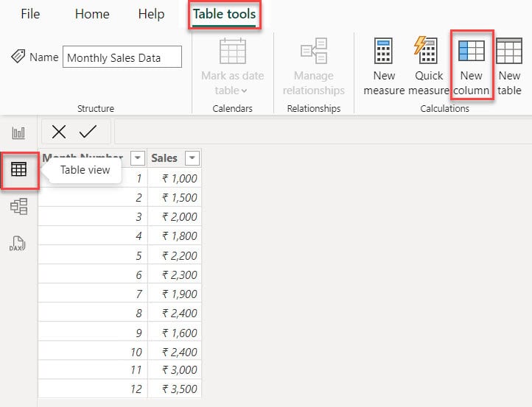Create a New measure
532x407 pixels.
point(384,67)
